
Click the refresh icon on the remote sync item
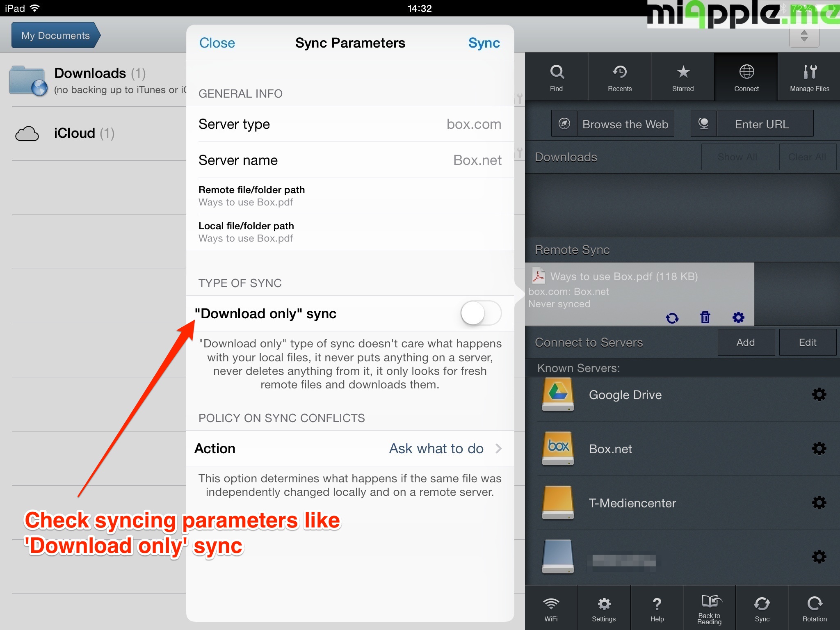[672, 317]
